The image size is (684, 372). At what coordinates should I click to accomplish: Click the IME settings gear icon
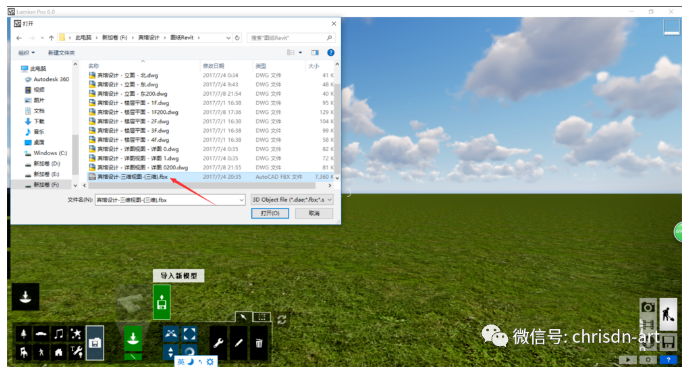[x=210, y=362]
